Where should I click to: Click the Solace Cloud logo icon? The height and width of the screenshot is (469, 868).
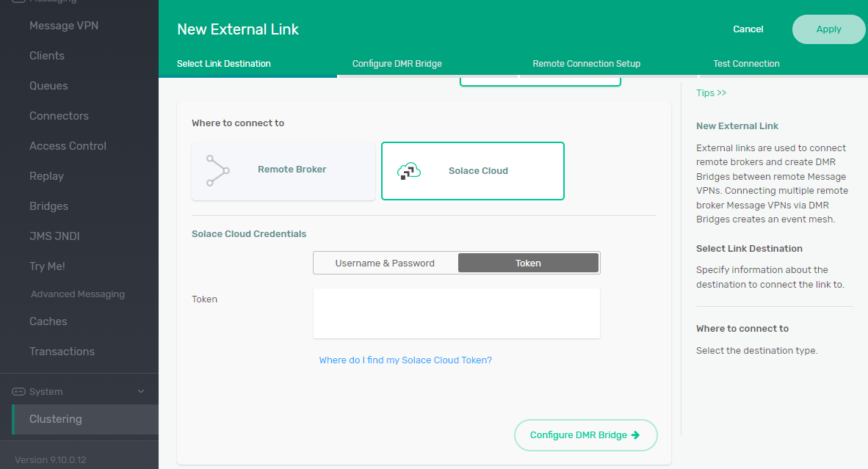pyautogui.click(x=409, y=171)
